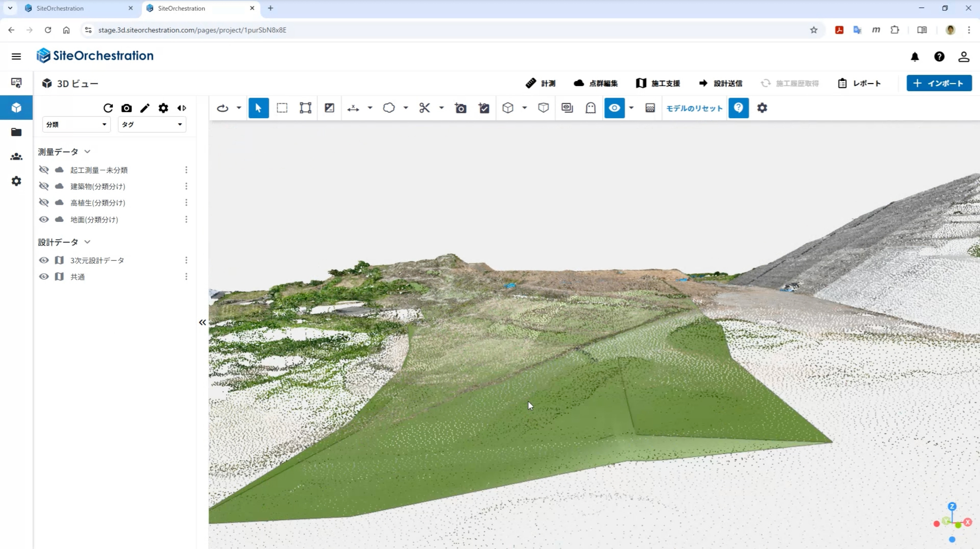Open options menu for 共通 item
This screenshot has height=549, width=980.
[186, 277]
